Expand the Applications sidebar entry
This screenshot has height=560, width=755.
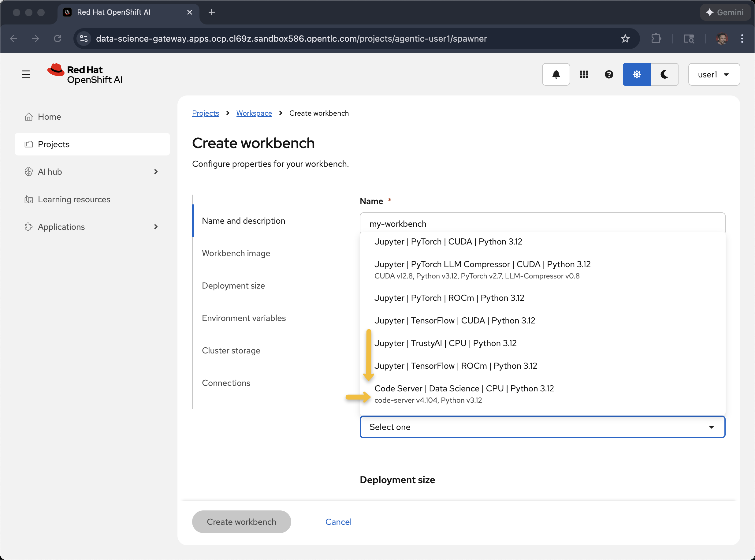pos(61,227)
